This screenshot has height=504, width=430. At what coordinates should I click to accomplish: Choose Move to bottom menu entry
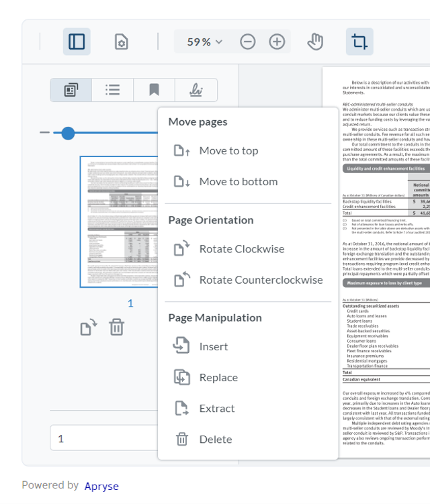[248, 182]
